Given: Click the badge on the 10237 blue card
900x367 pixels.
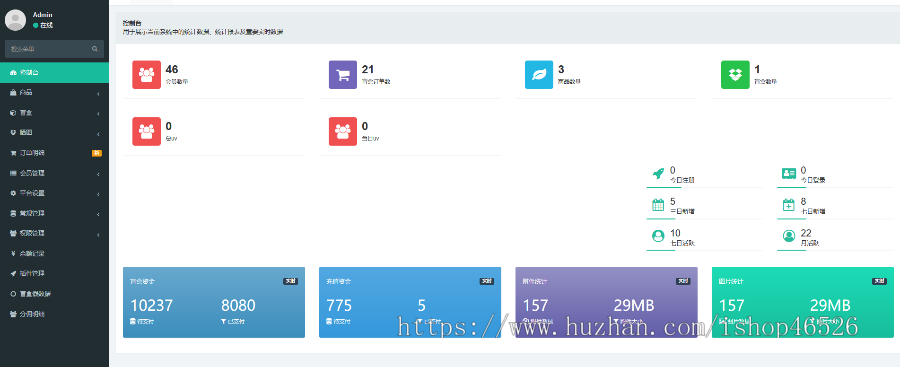Looking at the screenshot, I should [290, 281].
